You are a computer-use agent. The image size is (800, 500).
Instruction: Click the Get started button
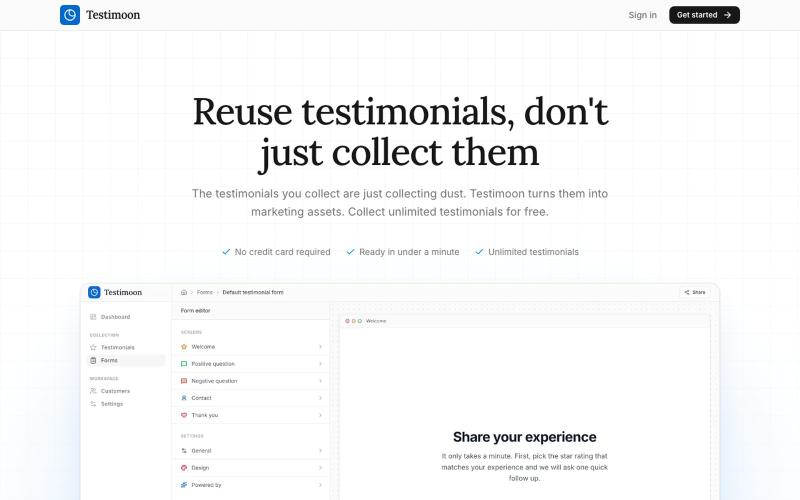(704, 15)
